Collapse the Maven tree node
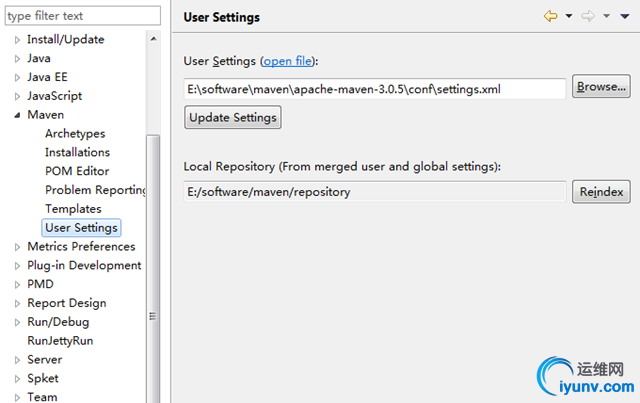Image resolution: width=640 pixels, height=403 pixels. (x=17, y=115)
